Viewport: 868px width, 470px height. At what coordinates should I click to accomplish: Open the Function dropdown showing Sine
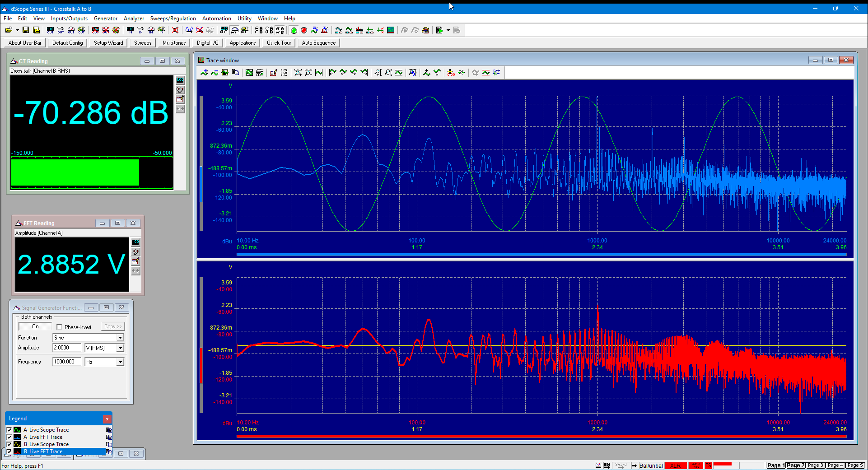(x=120, y=338)
